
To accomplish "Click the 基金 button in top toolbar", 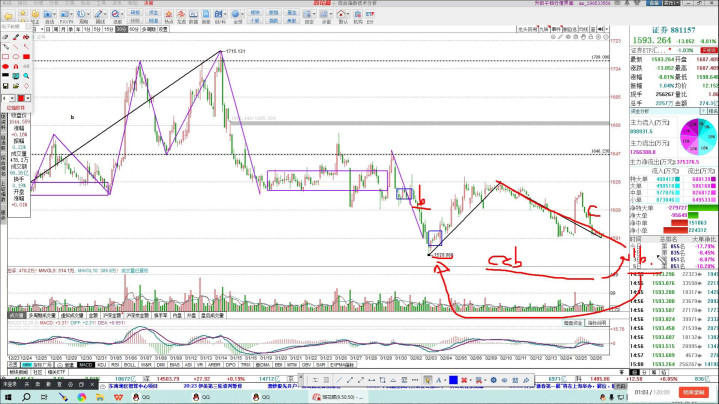I will [292, 13].
